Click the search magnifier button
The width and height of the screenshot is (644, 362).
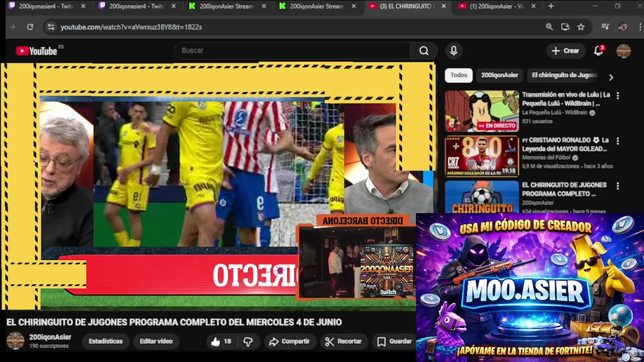coord(424,50)
